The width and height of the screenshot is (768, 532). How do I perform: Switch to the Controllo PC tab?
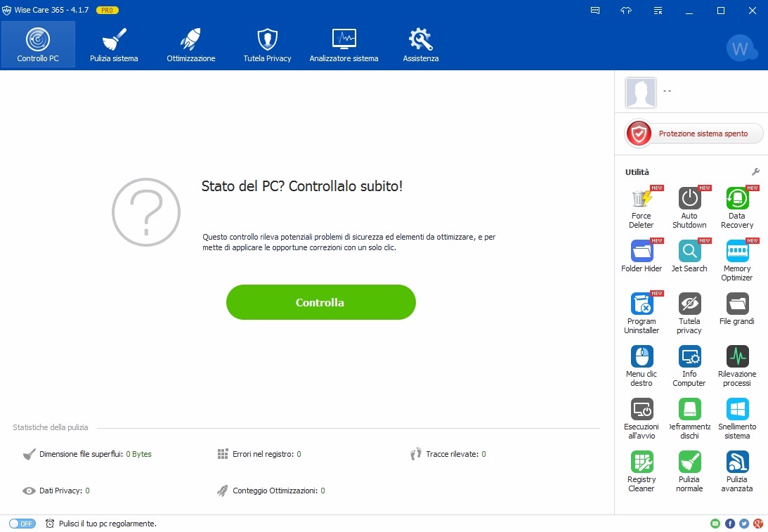coord(38,44)
